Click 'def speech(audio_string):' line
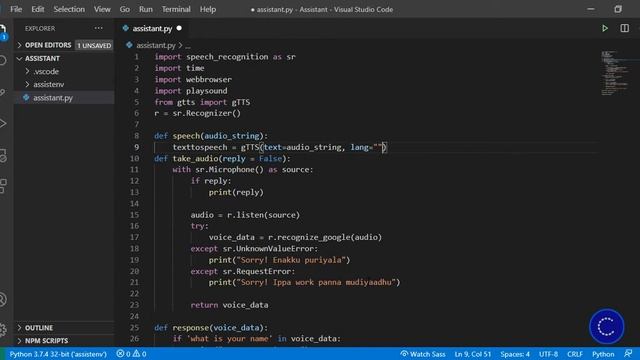Screen dimensions: 640x360 pyautogui.click(x=211, y=136)
